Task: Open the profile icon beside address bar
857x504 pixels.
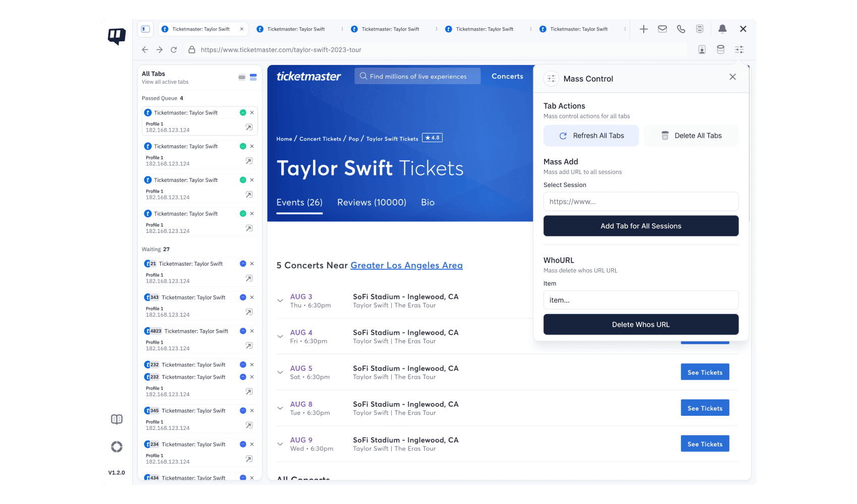Action: click(x=702, y=50)
